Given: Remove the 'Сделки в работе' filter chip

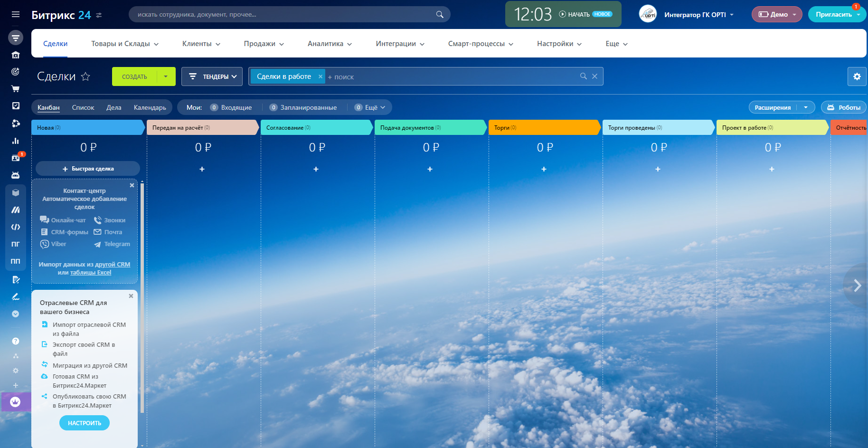Looking at the screenshot, I should coord(321,76).
